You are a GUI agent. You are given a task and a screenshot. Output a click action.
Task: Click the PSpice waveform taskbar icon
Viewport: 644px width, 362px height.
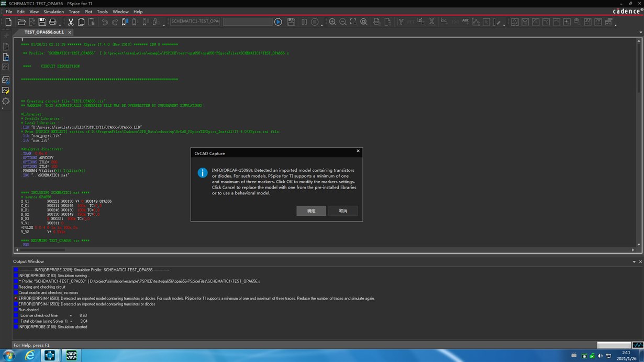[x=71, y=356]
